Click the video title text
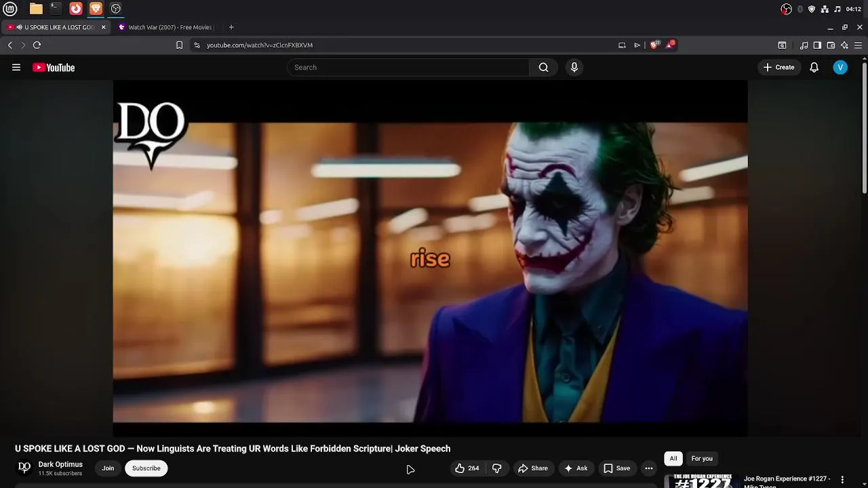The image size is (868, 488). coord(233,449)
